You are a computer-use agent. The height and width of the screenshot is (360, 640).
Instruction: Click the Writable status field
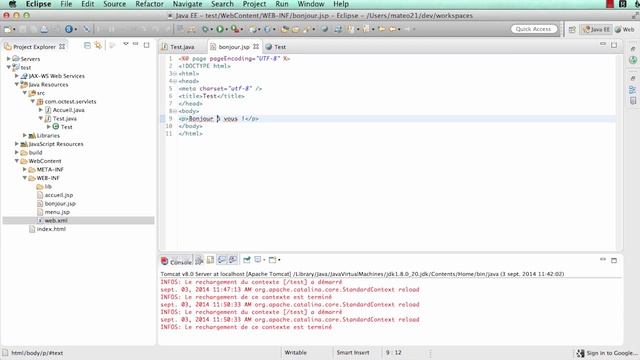coord(296,353)
